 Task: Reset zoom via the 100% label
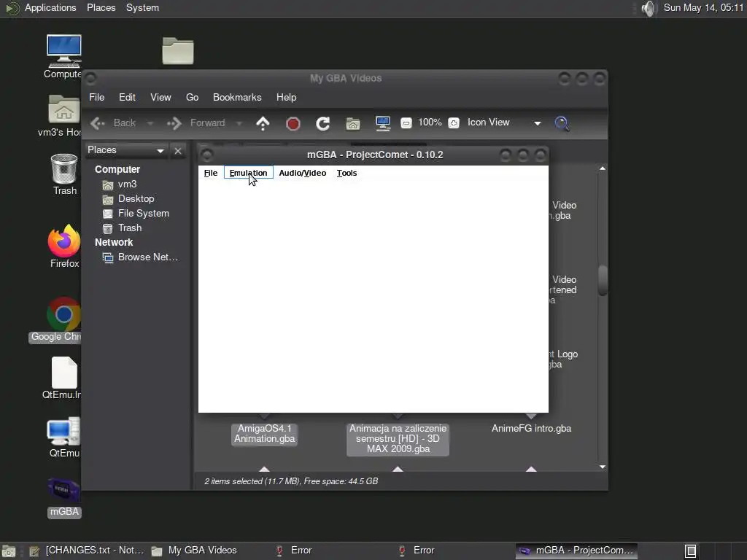430,122
